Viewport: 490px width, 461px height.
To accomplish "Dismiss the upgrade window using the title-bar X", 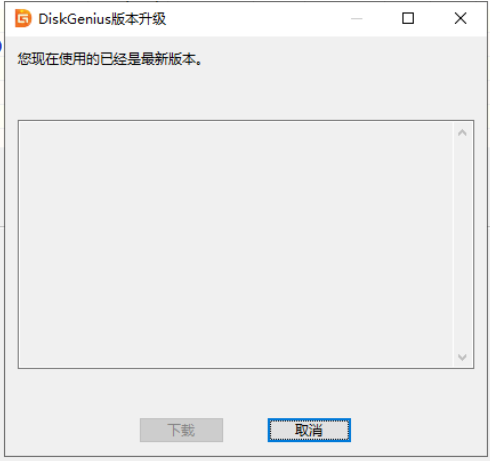I will [x=460, y=18].
